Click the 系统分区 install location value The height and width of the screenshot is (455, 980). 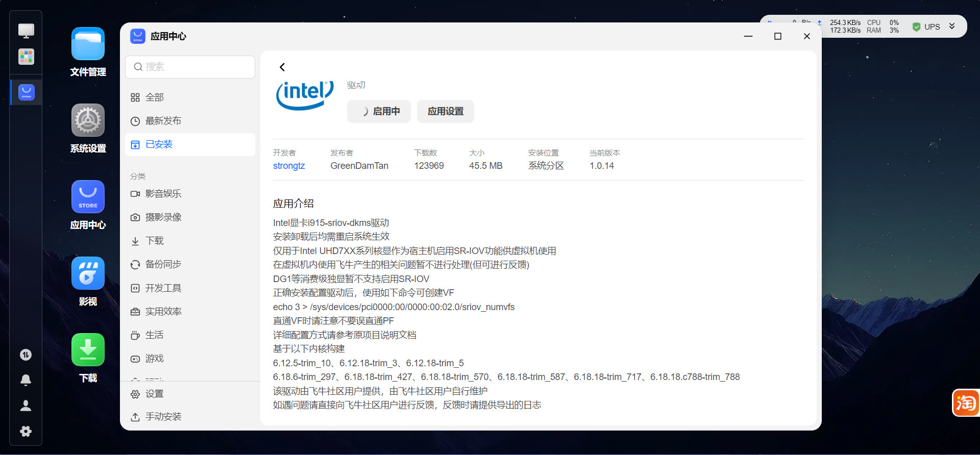tap(546, 166)
